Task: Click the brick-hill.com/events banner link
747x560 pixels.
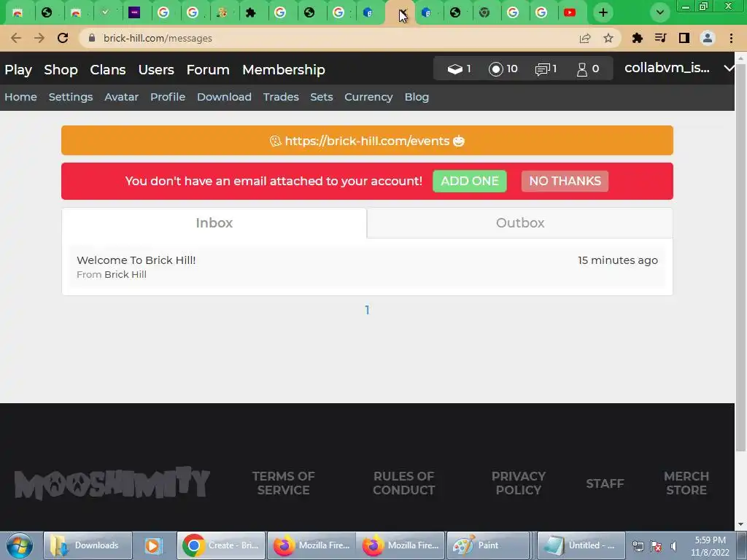Action: point(368,141)
